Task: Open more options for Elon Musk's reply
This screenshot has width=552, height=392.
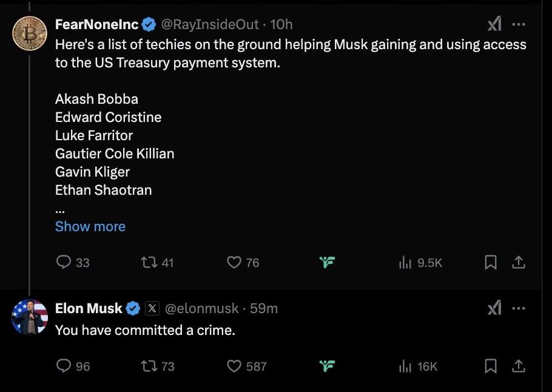Action: [x=519, y=308]
